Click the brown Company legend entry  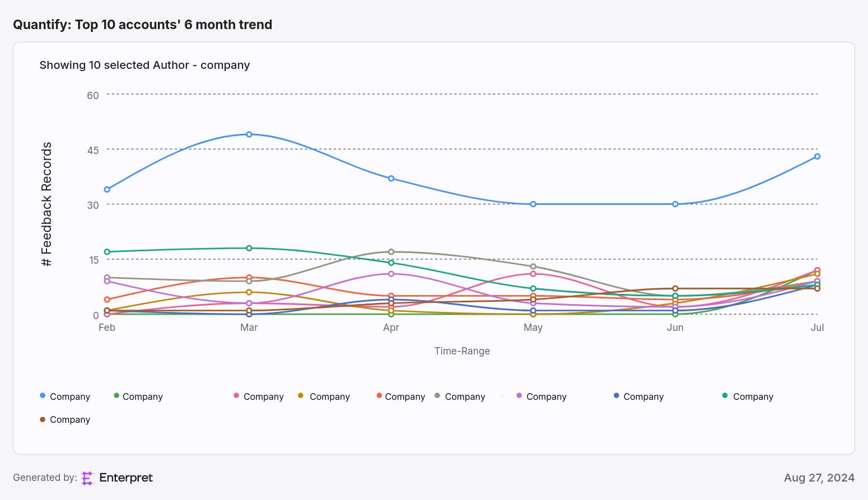[x=65, y=419]
